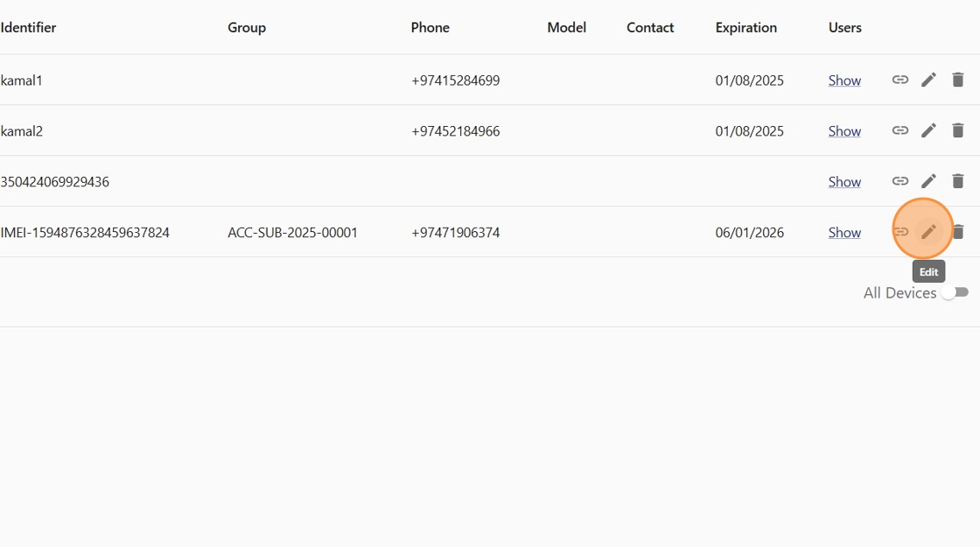Edit the IMEI-1594876328459637824 device
The image size is (980, 547).
(x=928, y=232)
